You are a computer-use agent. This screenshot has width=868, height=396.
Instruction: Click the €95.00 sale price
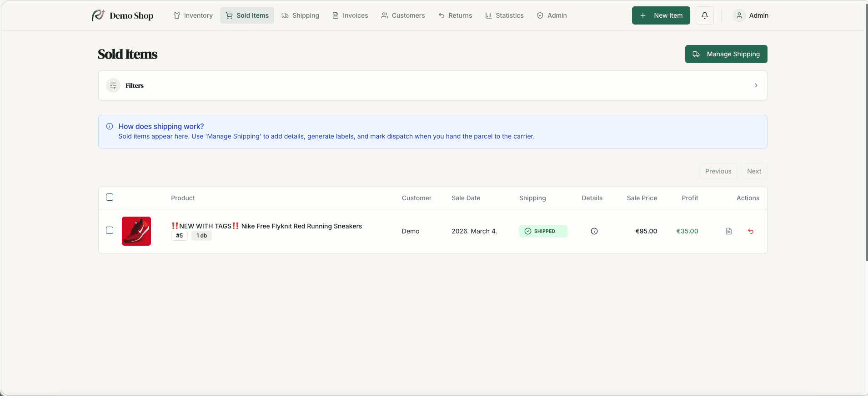tap(646, 231)
